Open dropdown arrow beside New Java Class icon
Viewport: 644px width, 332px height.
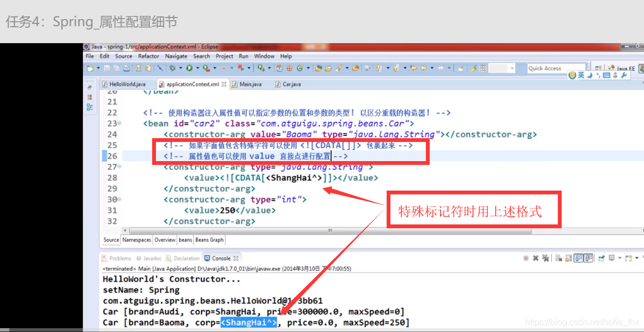(309, 68)
